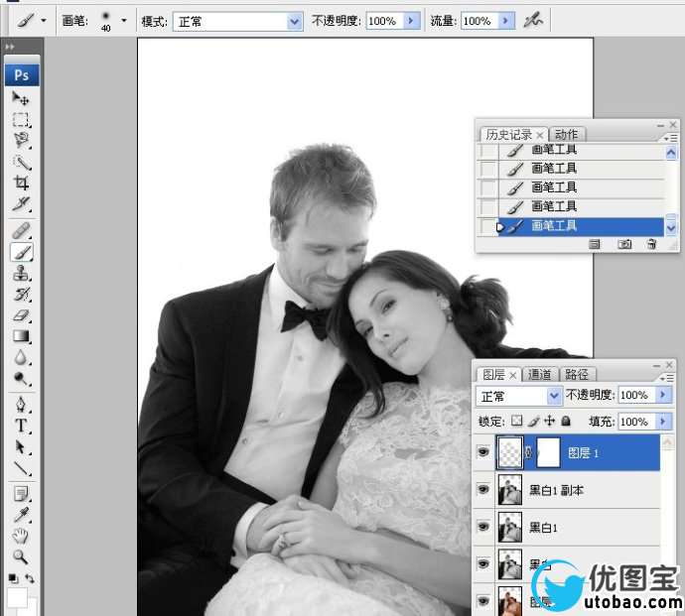Click the foreground color swatch
The width and height of the screenshot is (685, 616).
17,598
